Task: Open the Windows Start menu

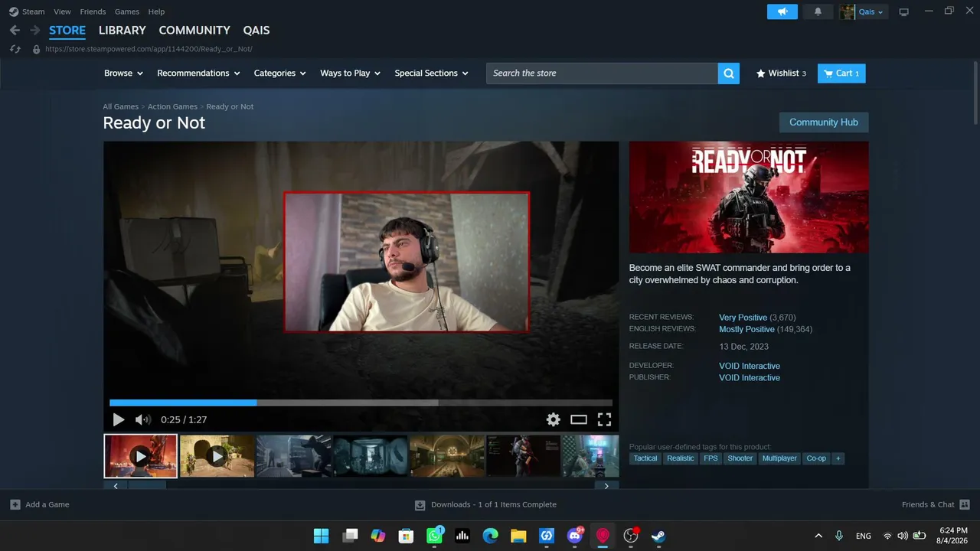Action: (321, 536)
